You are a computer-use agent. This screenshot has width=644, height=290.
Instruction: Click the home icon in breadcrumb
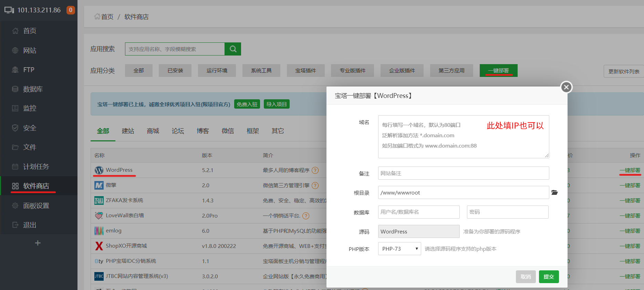coord(97,17)
